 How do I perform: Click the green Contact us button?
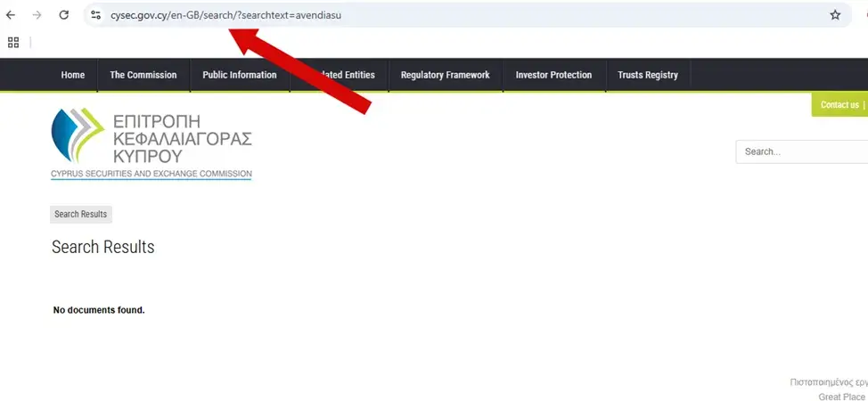(x=839, y=104)
